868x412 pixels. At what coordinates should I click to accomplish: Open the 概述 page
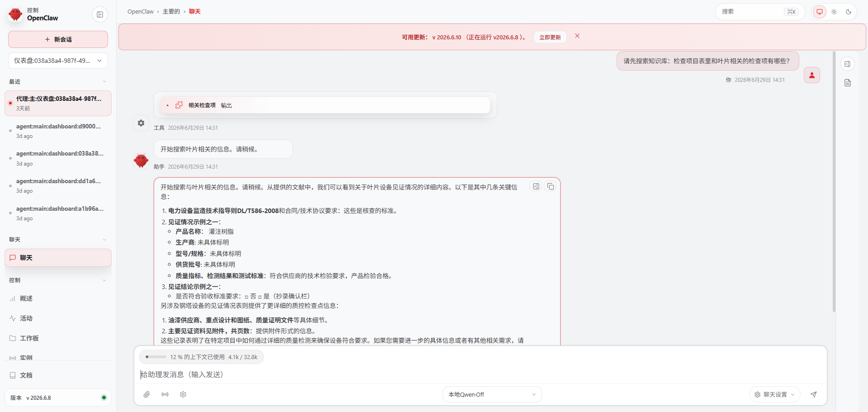[x=58, y=298]
